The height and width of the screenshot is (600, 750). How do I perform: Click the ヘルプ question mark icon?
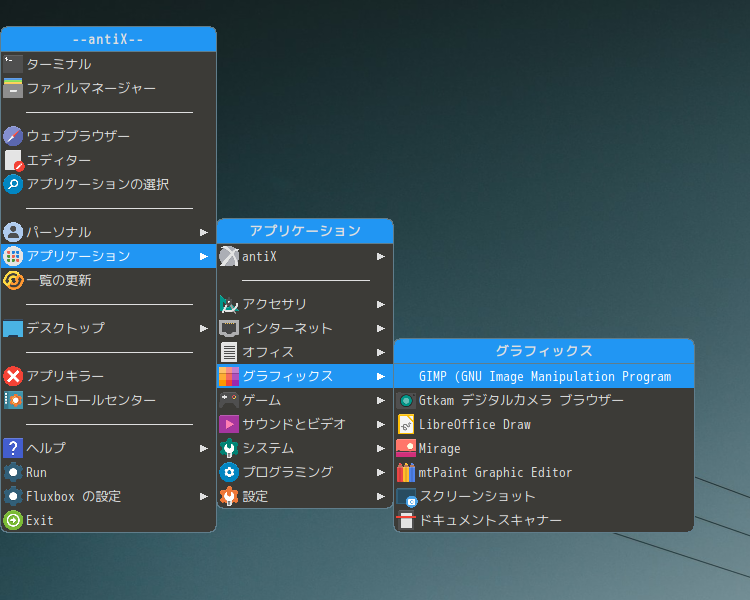pos(13,448)
